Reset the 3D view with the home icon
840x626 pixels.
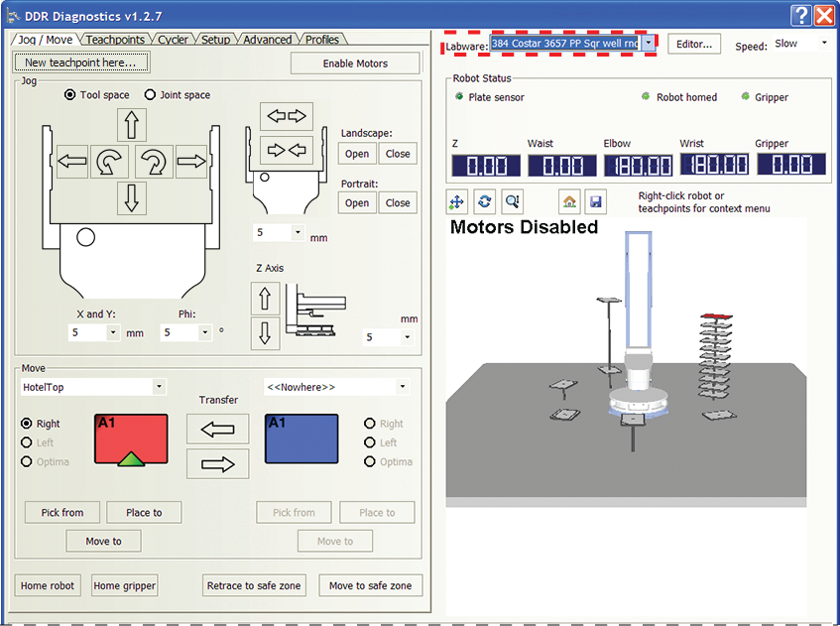tap(569, 201)
